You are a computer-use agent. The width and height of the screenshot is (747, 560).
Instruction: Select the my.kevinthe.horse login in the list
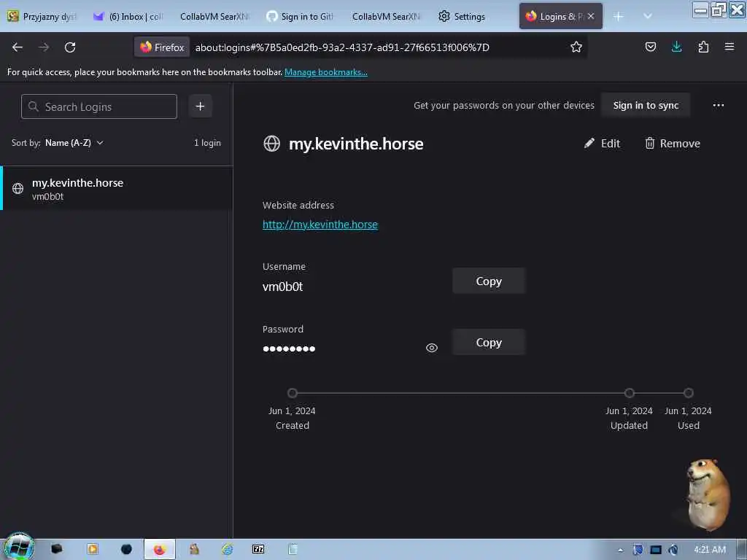pos(117,189)
